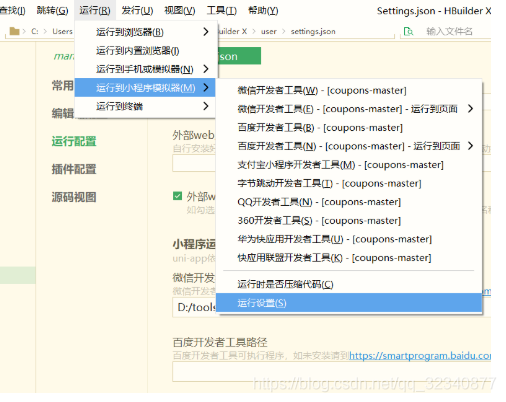Open the 运行(R) menu

(x=95, y=11)
